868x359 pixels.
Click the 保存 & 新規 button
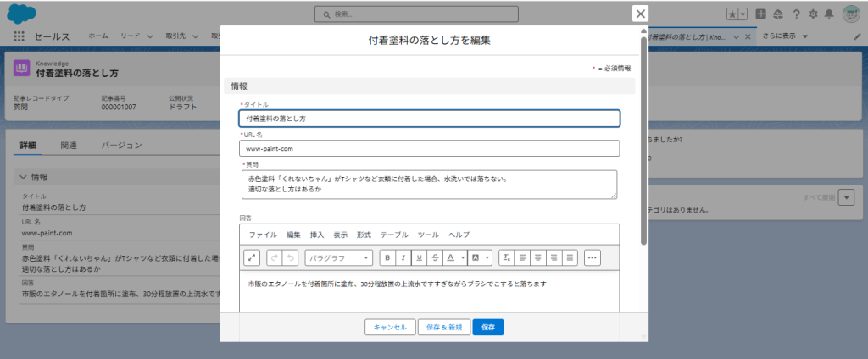[x=444, y=327]
